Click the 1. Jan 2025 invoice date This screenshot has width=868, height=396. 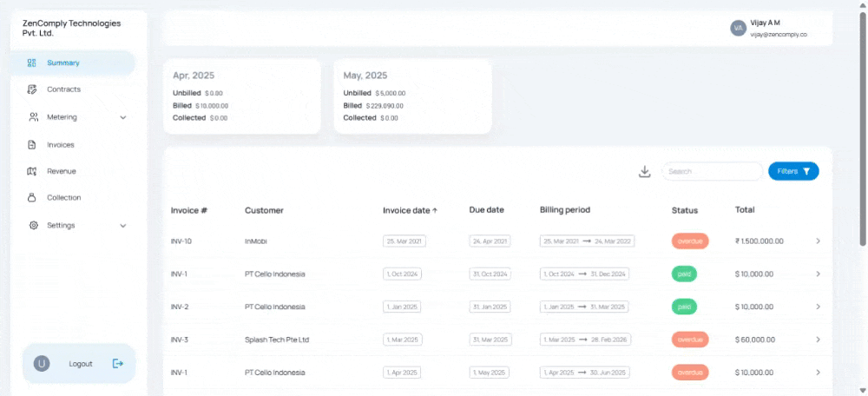pos(402,307)
